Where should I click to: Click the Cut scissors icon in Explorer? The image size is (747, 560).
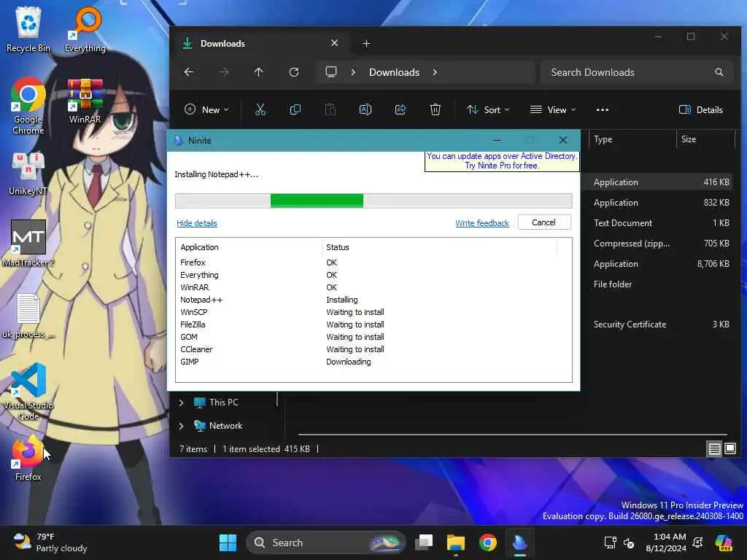tap(260, 110)
